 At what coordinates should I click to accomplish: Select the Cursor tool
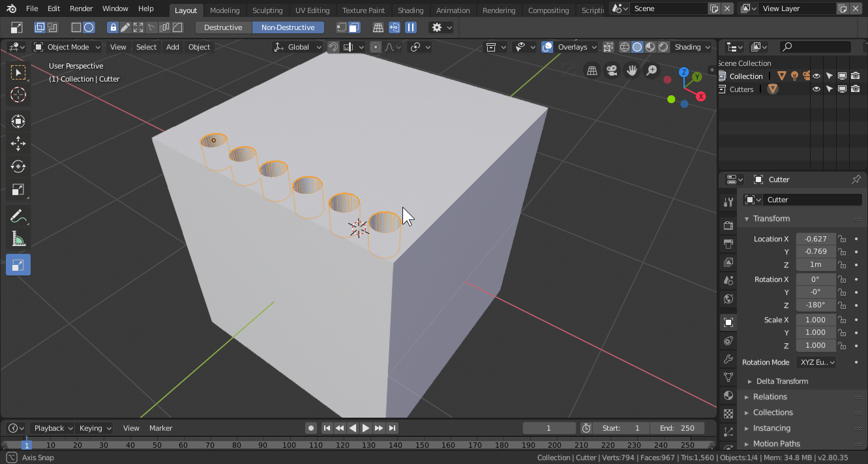[x=18, y=95]
